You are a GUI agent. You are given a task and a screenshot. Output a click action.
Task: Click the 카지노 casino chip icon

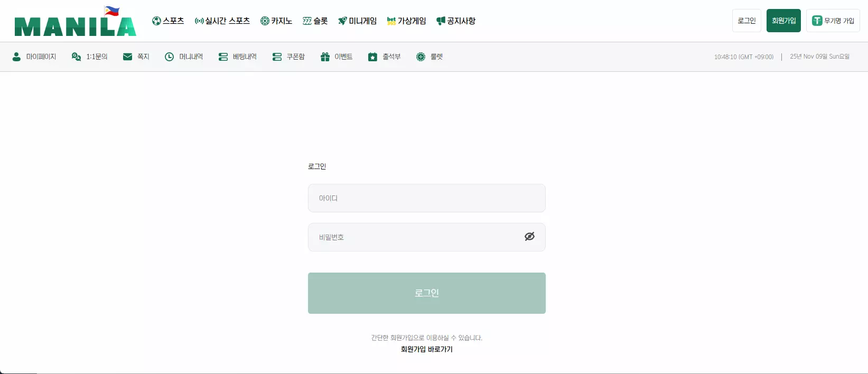click(265, 21)
